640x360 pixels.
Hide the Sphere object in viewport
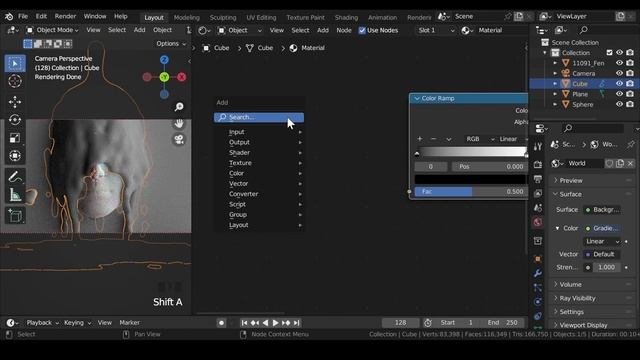pos(619,104)
